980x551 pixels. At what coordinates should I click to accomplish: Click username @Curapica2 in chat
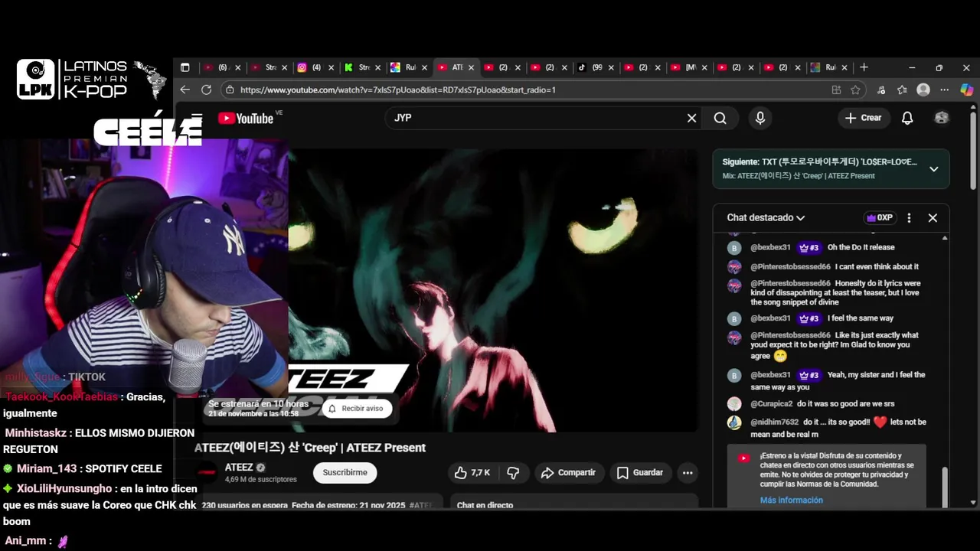point(771,404)
